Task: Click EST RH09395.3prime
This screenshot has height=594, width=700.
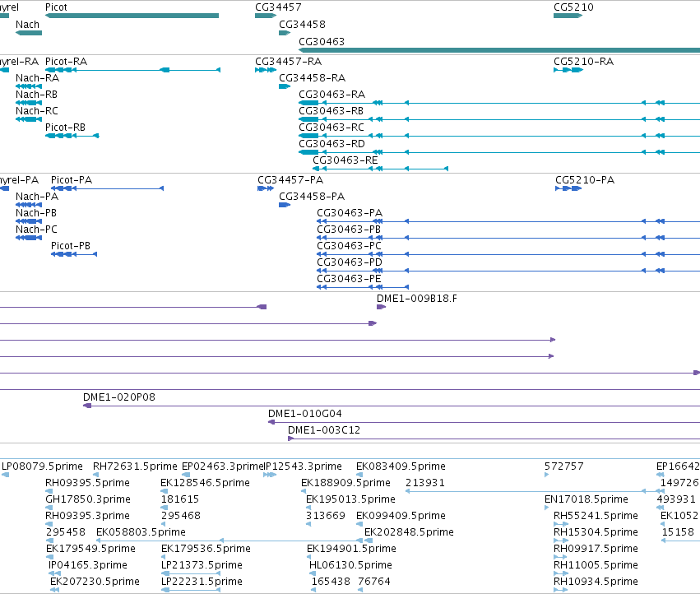Action: click(49, 524)
